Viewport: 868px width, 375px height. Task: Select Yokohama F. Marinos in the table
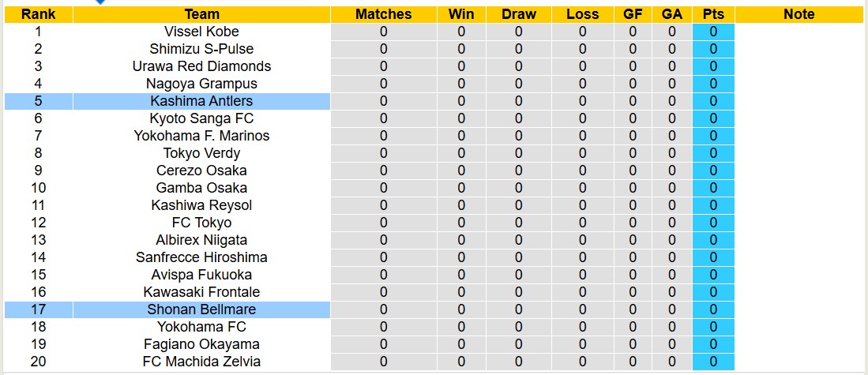point(201,136)
